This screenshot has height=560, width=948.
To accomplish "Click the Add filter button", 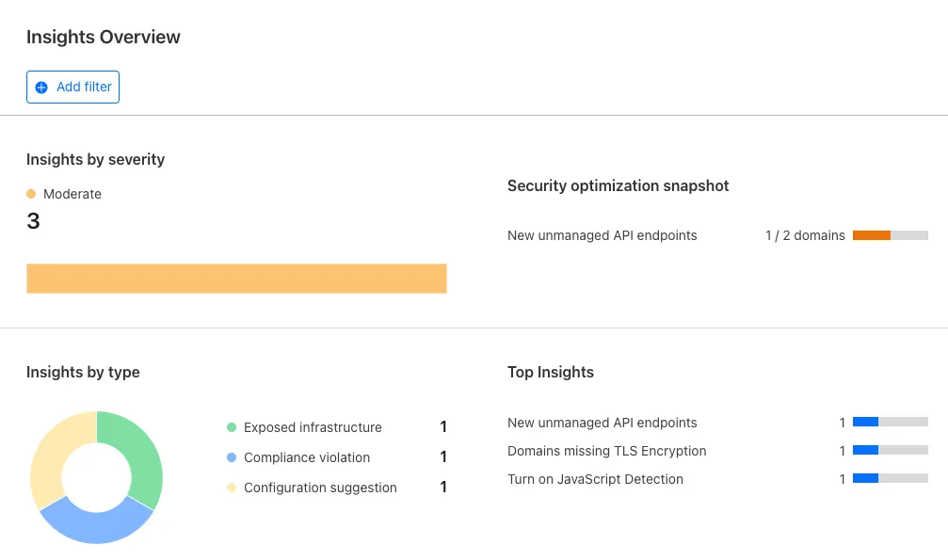I will coord(72,87).
